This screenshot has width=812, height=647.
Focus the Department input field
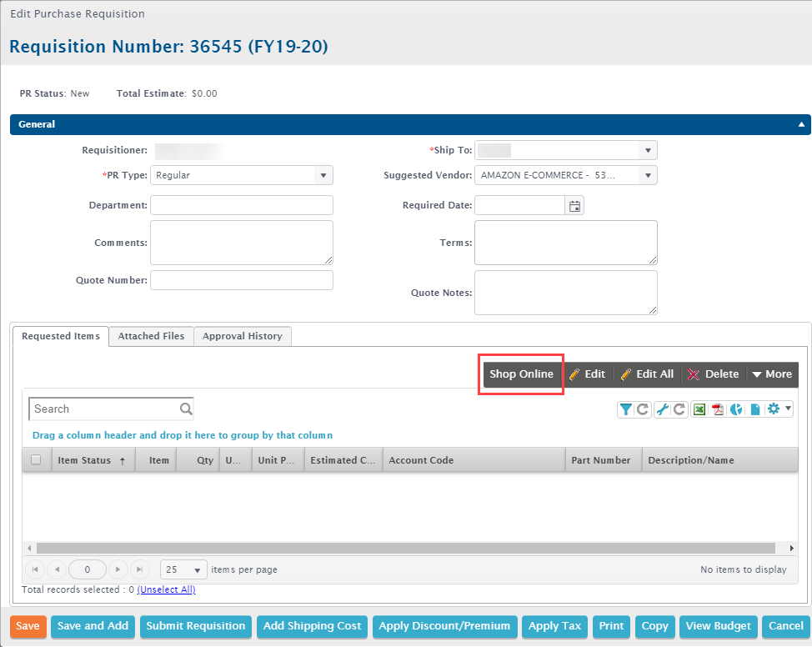click(241, 205)
